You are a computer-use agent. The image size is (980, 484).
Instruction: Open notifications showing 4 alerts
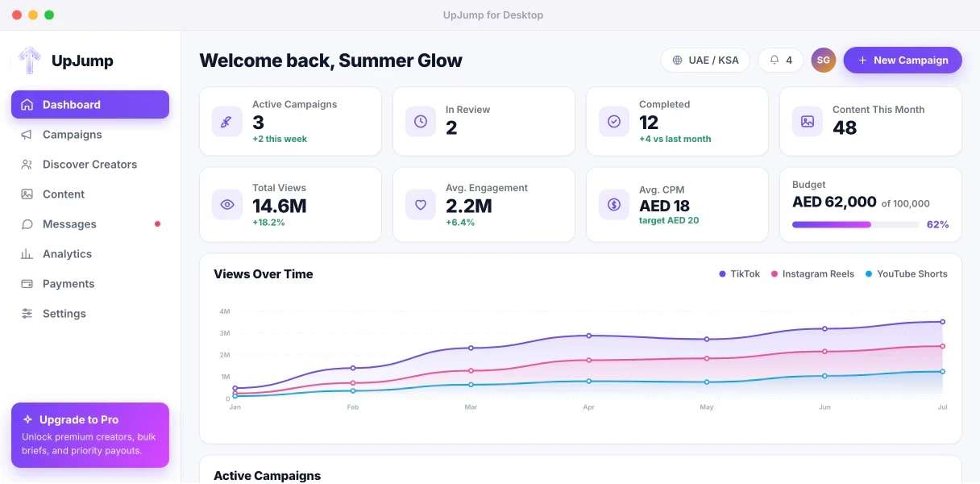coord(781,60)
